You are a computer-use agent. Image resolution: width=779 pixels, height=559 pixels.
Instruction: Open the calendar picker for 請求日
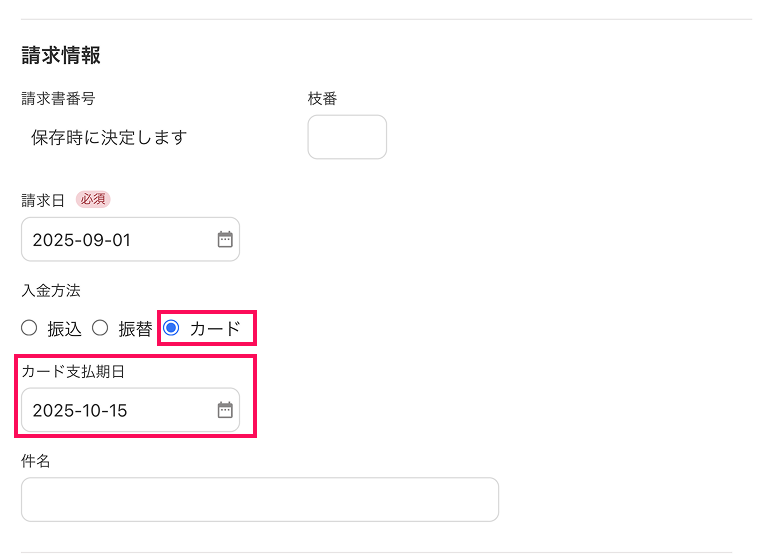225,240
